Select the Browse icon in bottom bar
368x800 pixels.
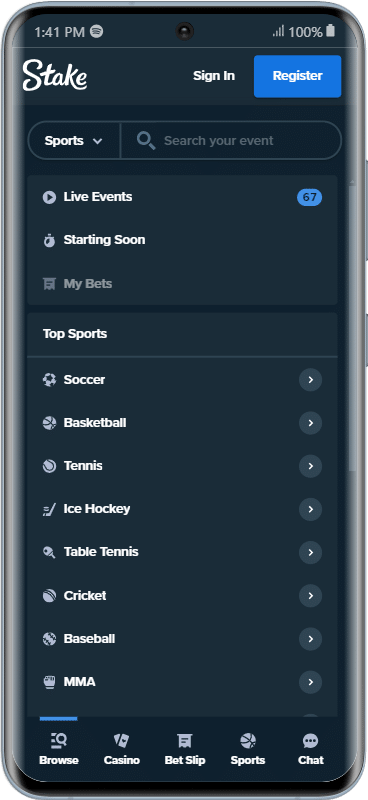pyautogui.click(x=59, y=740)
